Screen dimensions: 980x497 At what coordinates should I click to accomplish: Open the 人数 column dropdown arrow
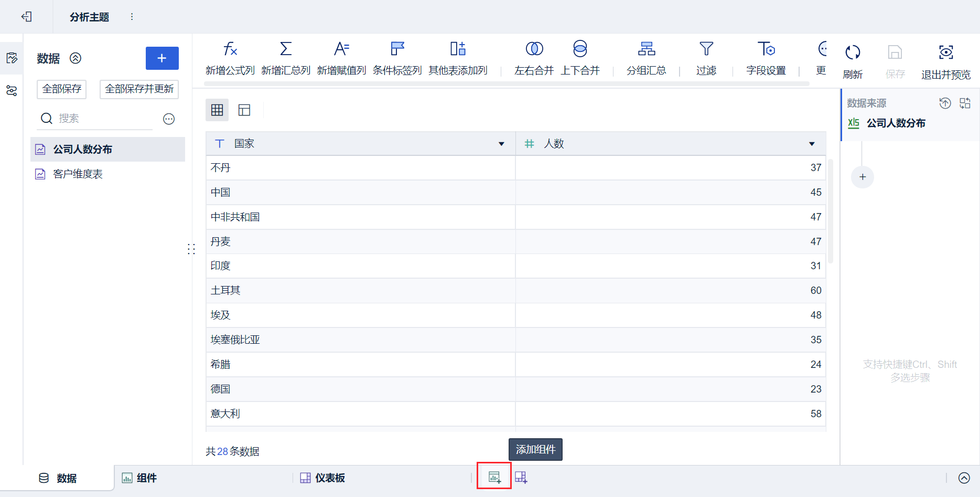tap(812, 144)
